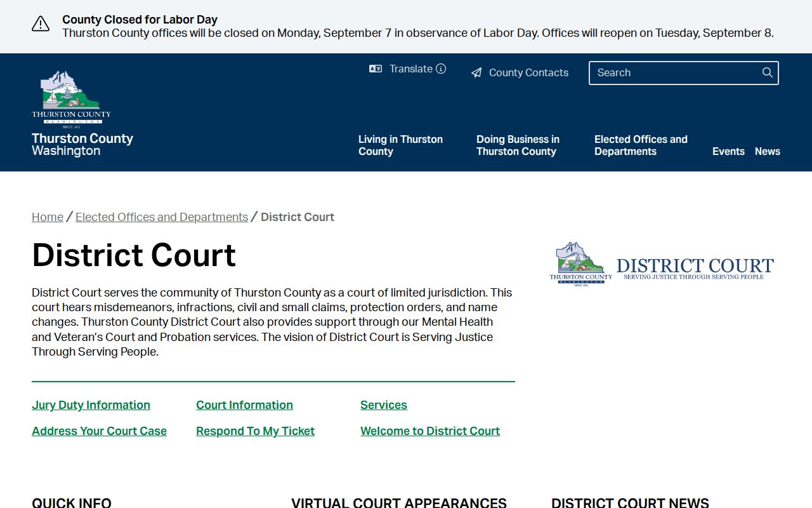Click the District Court banner logo
812x508 pixels.
click(x=662, y=265)
